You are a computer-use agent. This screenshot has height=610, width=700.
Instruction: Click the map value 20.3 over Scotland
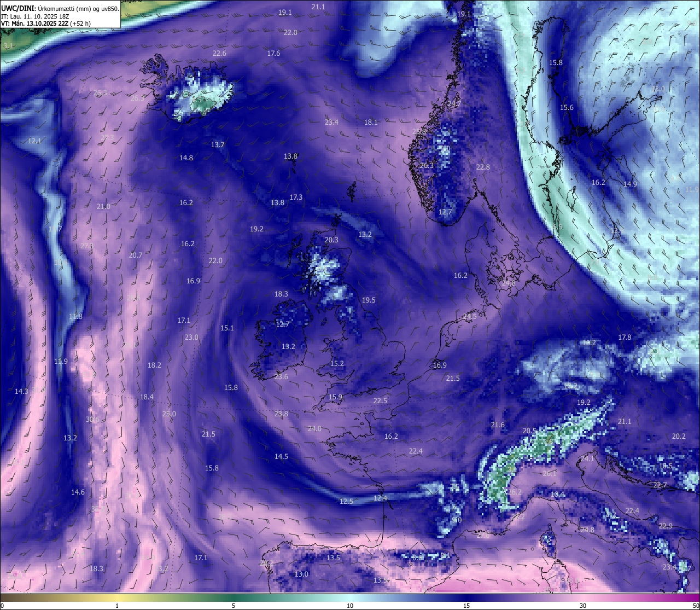331,240
